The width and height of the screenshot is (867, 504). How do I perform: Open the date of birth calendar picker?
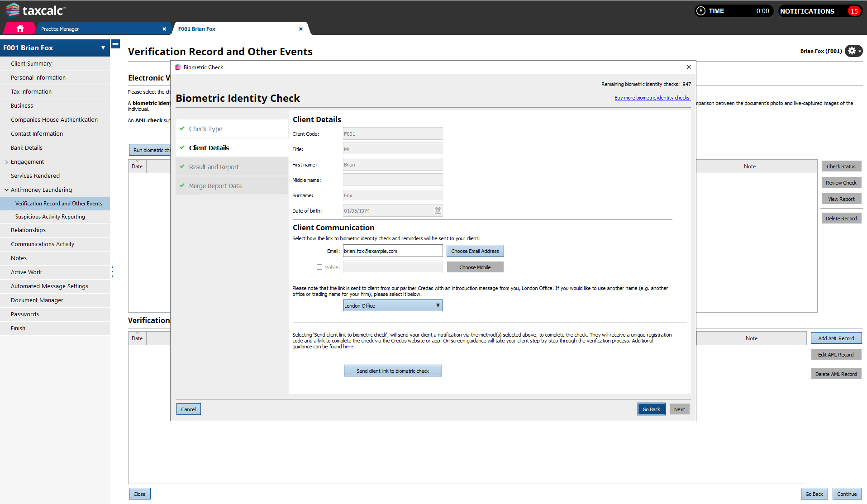click(x=437, y=210)
